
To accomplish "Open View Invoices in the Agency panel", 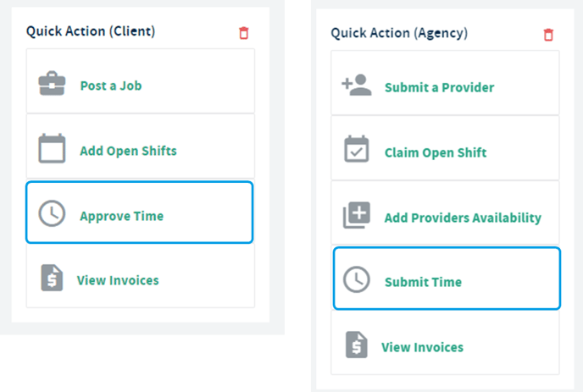I will coord(422,347).
